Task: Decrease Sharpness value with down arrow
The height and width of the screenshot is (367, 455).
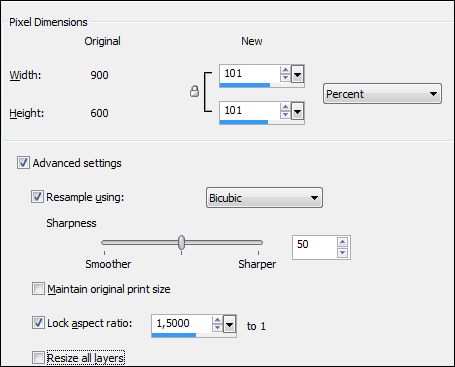Action: [x=342, y=252]
